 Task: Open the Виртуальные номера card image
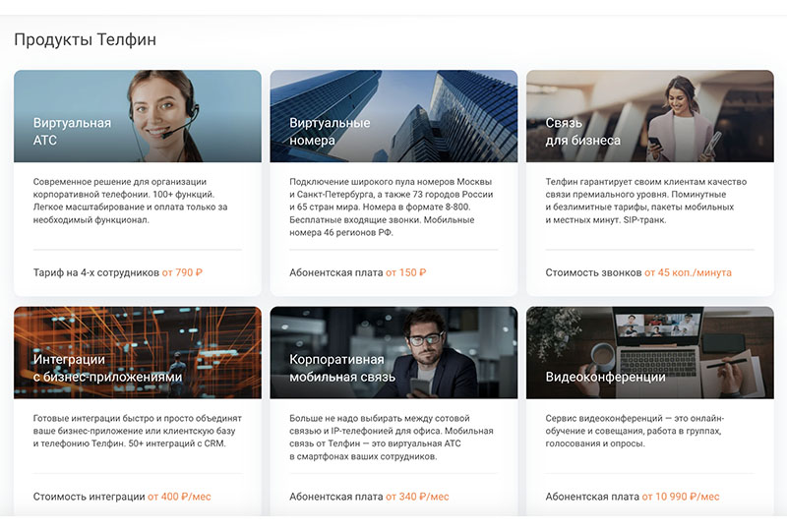click(393, 116)
